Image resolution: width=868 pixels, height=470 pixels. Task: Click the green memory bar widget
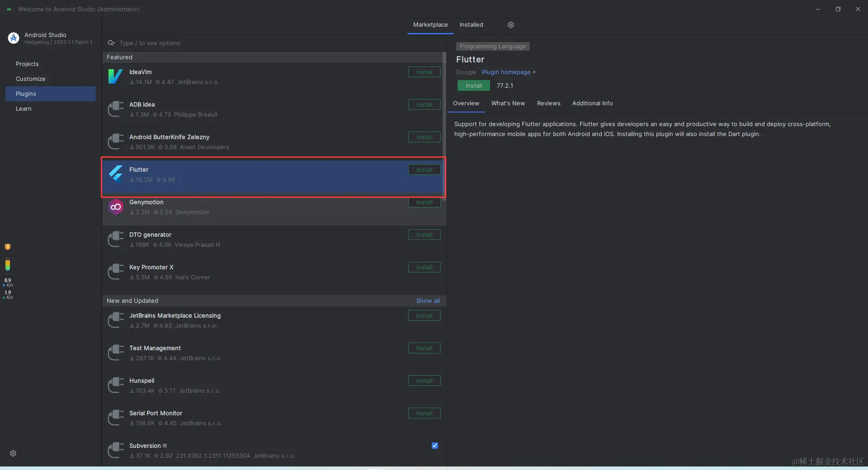[x=8, y=264]
